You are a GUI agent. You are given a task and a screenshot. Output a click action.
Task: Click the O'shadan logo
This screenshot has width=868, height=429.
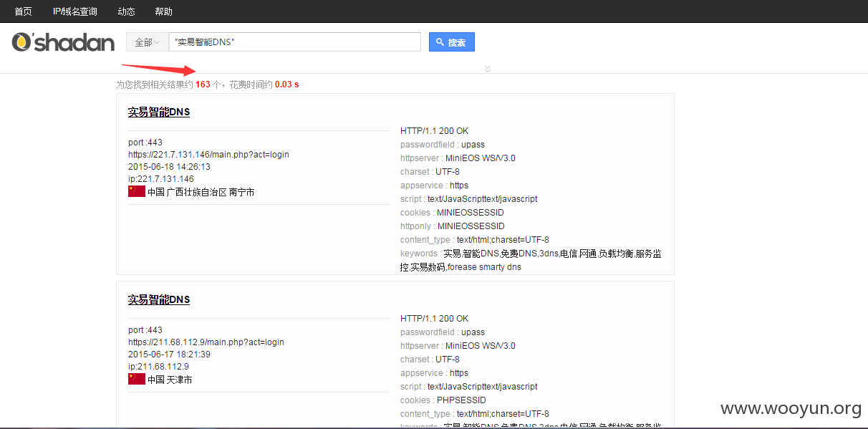[x=63, y=42]
